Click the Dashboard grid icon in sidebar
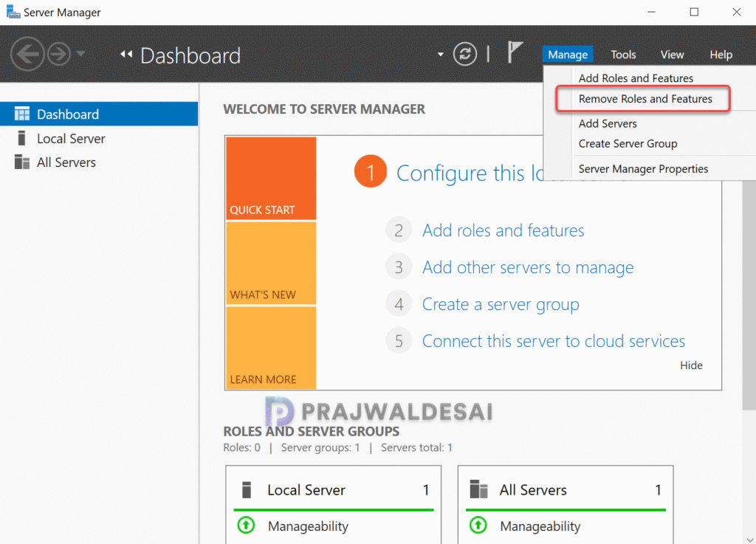 pyautogui.click(x=22, y=114)
